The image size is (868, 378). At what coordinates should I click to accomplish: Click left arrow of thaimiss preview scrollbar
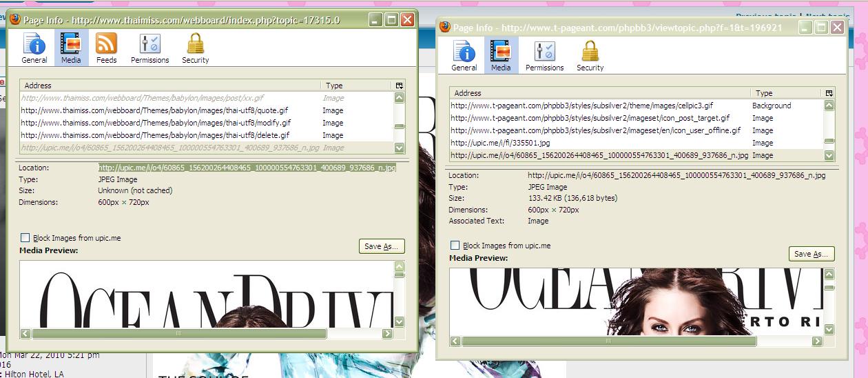pyautogui.click(x=25, y=333)
